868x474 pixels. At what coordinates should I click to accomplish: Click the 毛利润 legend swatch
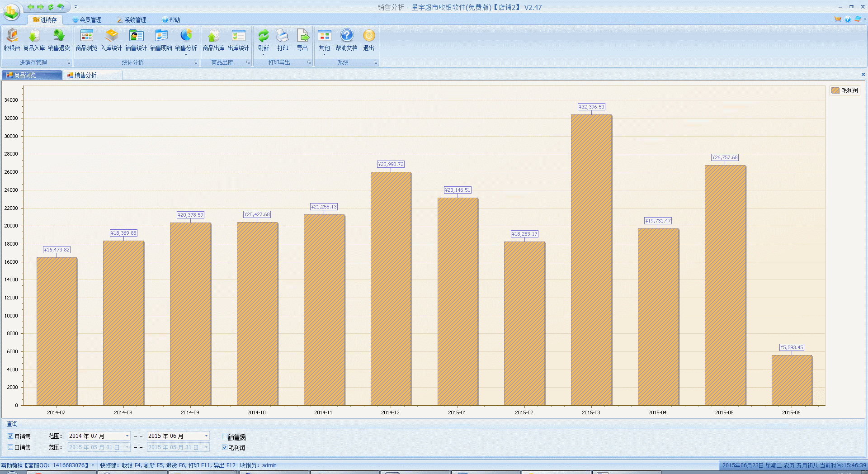point(835,90)
